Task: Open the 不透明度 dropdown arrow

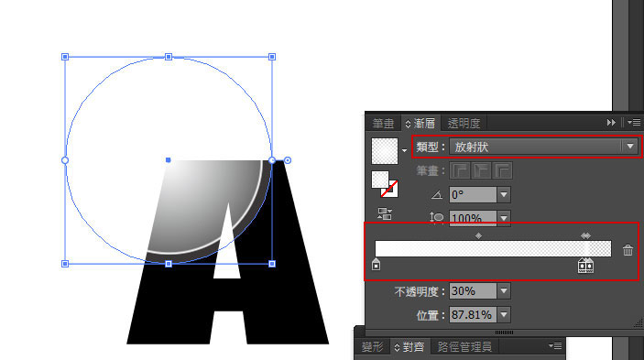Action: point(504,291)
